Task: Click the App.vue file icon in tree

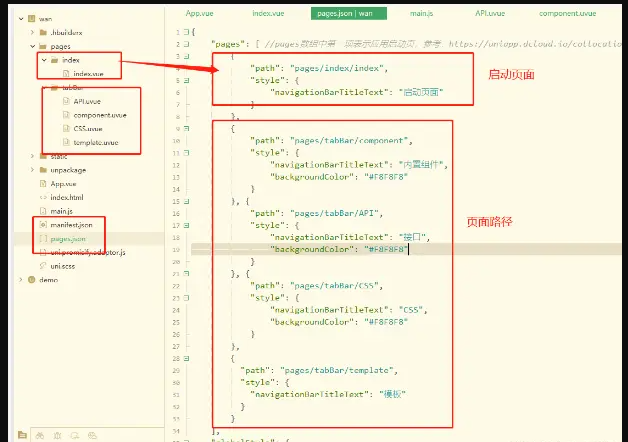Action: pos(43,184)
